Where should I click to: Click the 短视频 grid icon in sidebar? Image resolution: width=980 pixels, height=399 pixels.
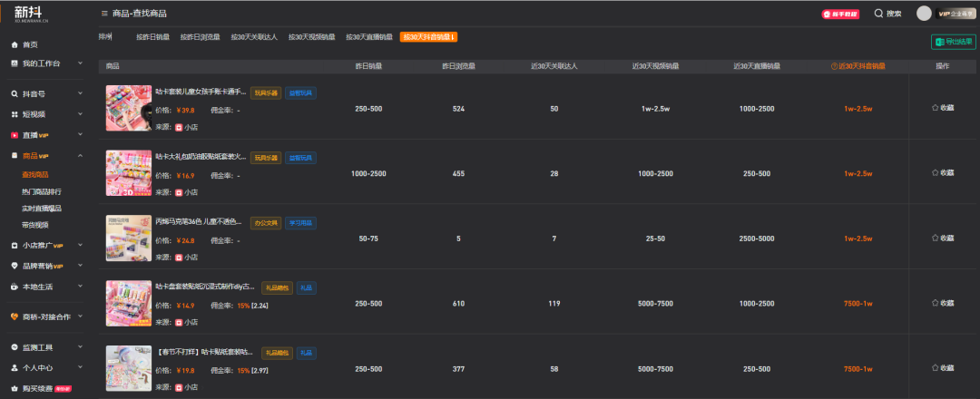(15, 114)
